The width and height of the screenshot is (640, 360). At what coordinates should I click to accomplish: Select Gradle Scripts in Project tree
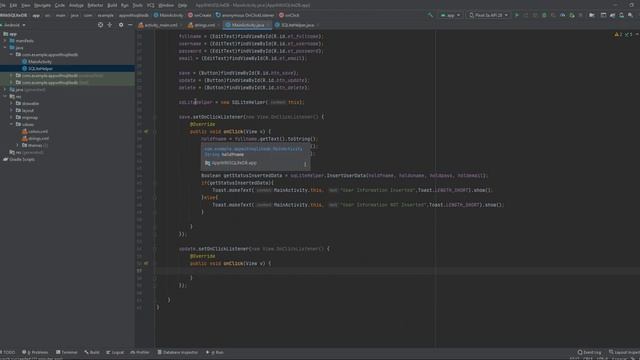22,159
